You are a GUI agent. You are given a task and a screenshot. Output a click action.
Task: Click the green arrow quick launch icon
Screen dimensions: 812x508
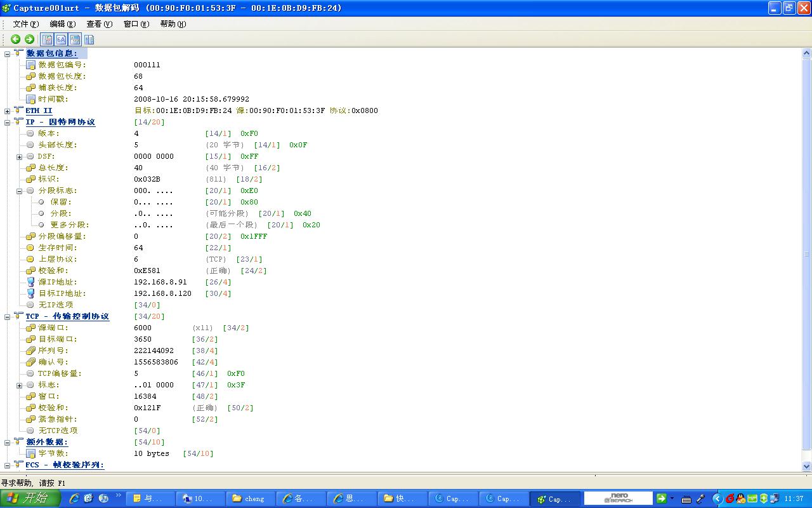[x=663, y=498]
